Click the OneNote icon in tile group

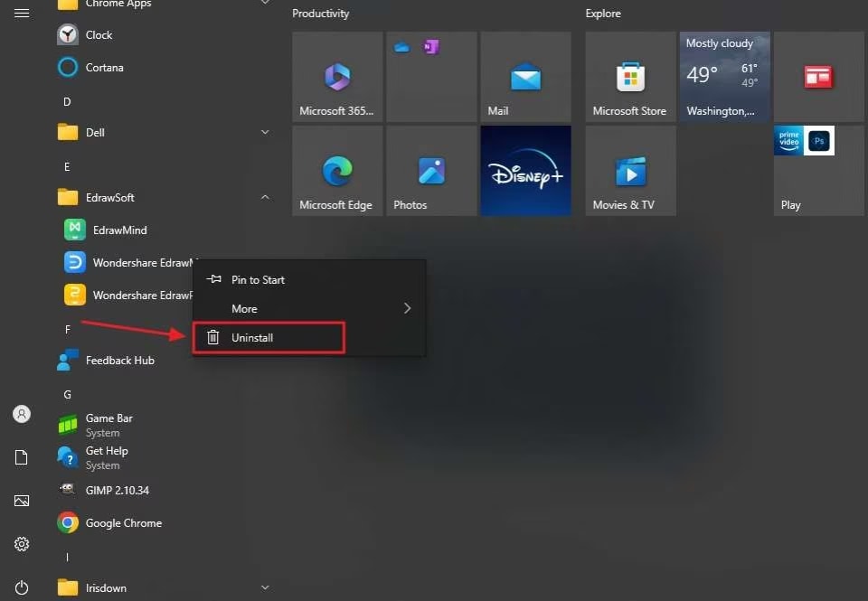point(431,47)
